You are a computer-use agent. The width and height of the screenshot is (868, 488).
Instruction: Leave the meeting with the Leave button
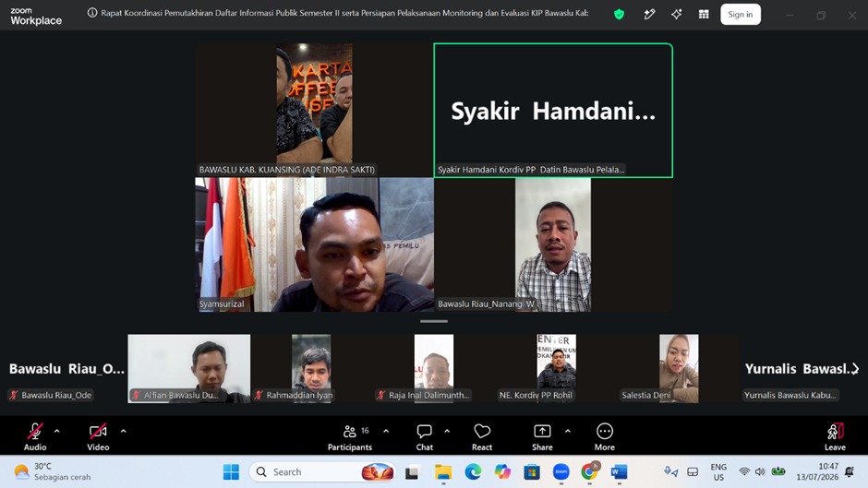pyautogui.click(x=835, y=437)
